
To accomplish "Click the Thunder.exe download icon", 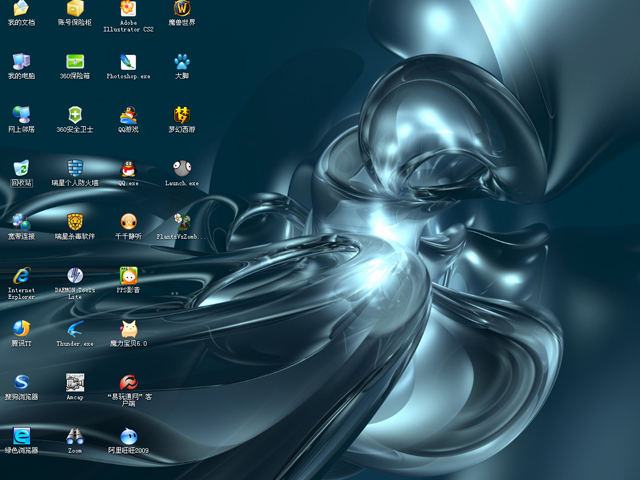I will (75, 329).
